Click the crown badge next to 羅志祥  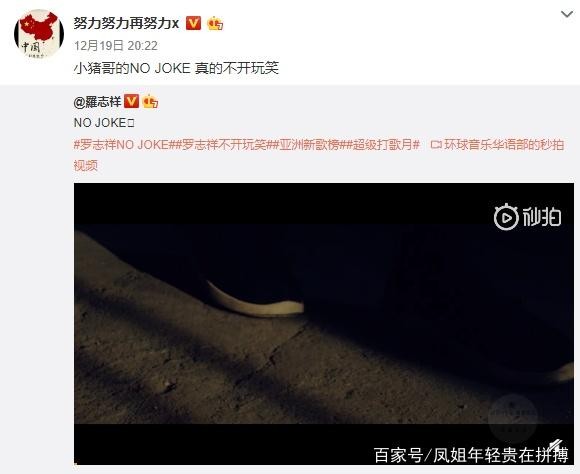click(150, 101)
